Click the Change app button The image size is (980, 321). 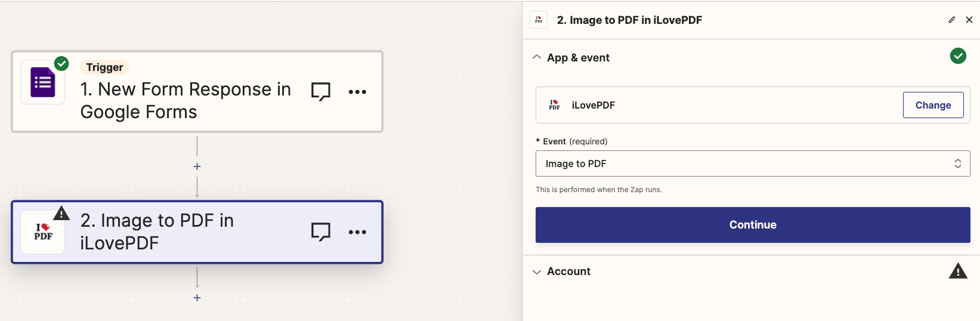click(x=933, y=105)
